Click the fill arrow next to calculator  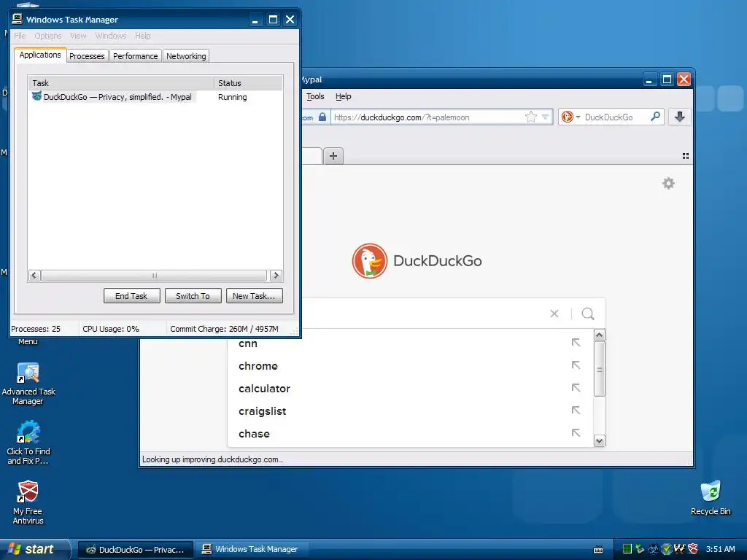point(576,388)
